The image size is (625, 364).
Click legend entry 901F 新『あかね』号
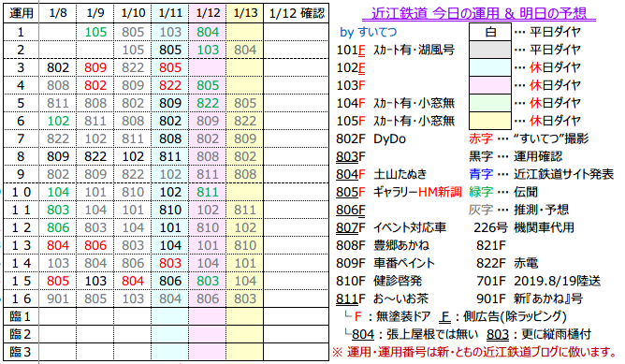[530, 298]
